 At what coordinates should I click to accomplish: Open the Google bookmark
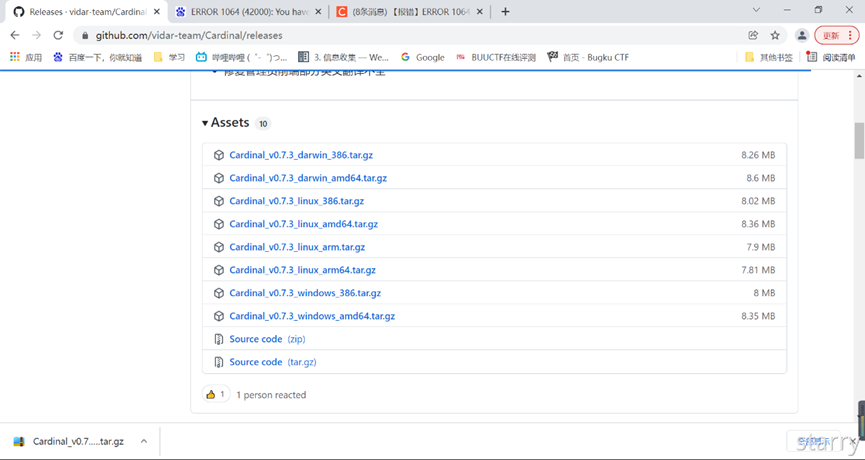423,57
